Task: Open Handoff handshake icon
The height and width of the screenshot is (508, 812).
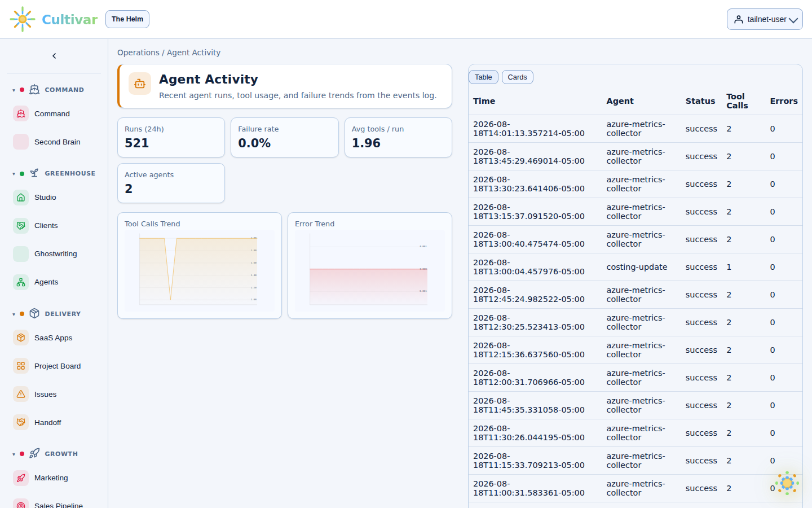Action: pyautogui.click(x=21, y=422)
